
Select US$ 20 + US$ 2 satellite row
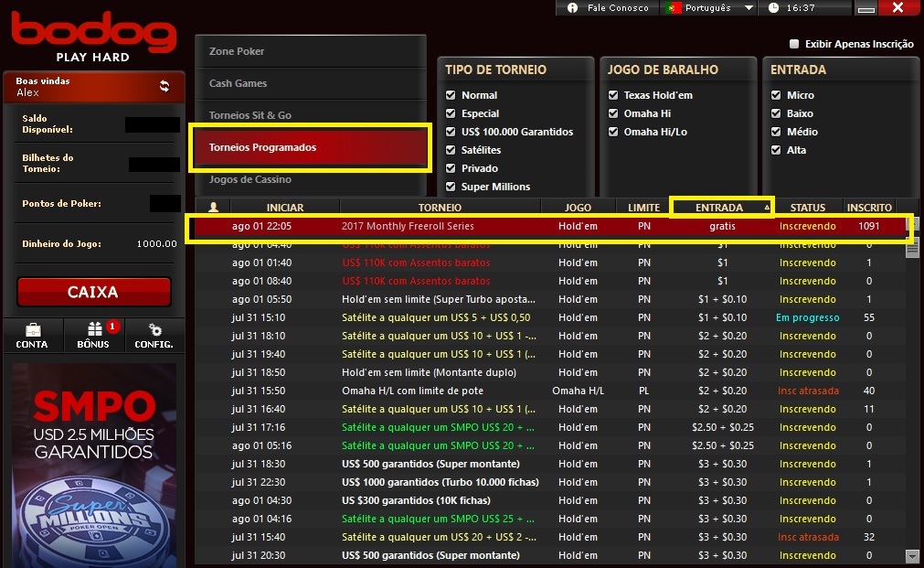(550, 537)
